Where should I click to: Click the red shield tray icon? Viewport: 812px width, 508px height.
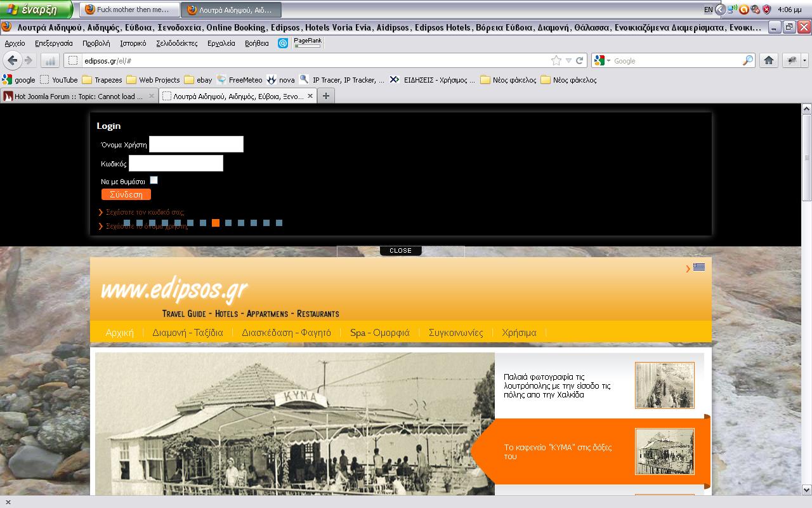coord(766,9)
